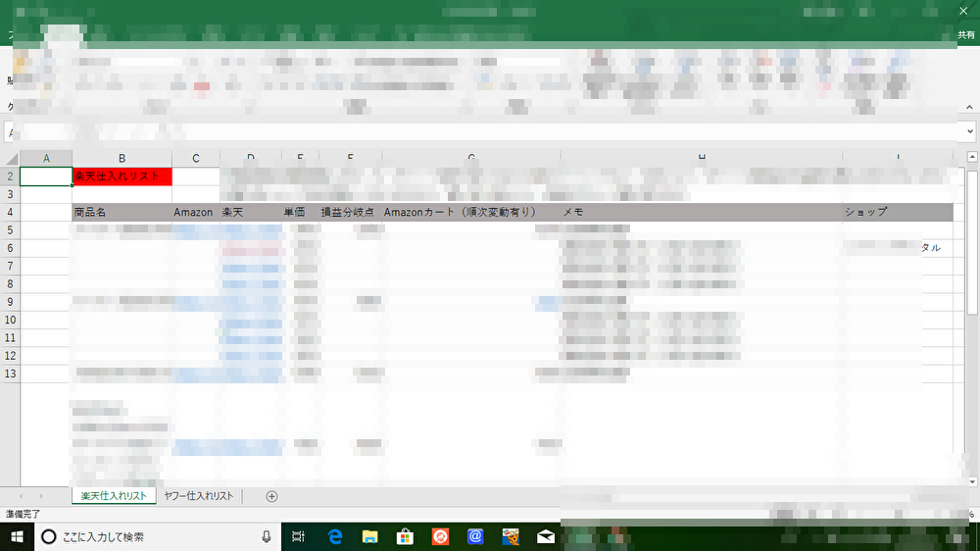Expand the formula bar with chevron
Image resolution: width=980 pixels, height=551 pixels.
pos(969,131)
